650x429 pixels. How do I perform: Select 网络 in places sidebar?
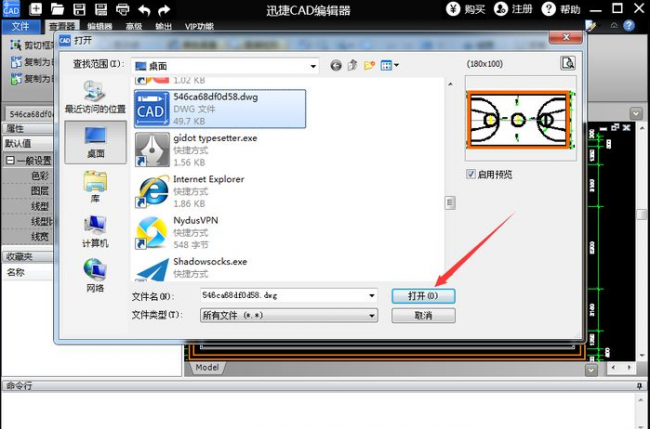tap(95, 275)
